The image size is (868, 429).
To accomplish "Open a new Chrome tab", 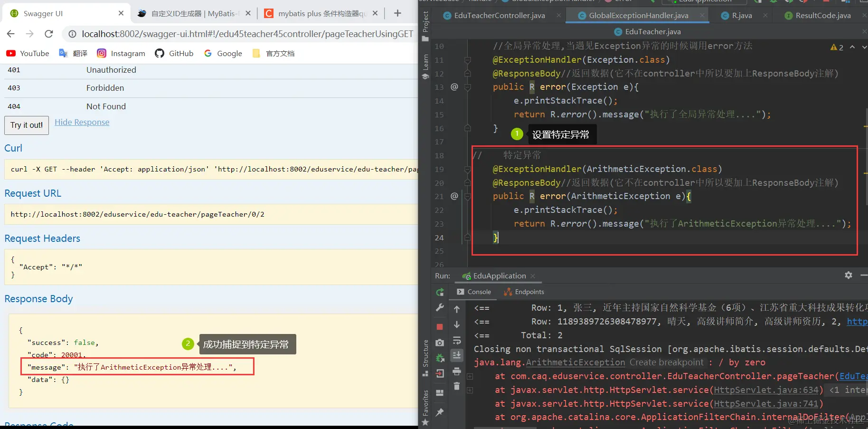I will click(x=397, y=13).
